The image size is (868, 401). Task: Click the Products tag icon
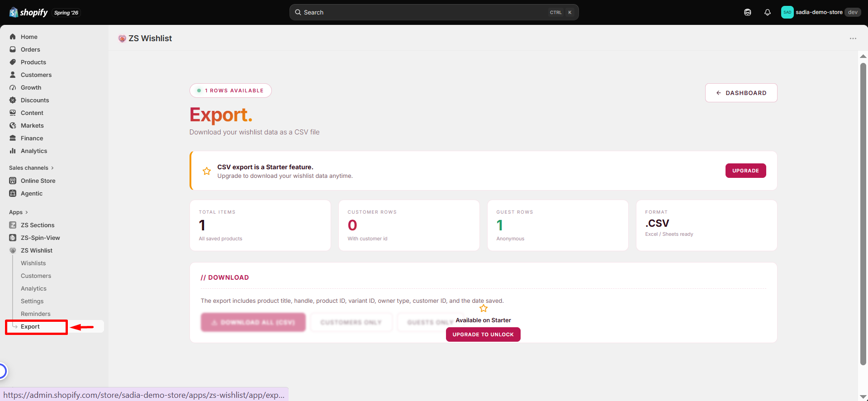coord(13,62)
